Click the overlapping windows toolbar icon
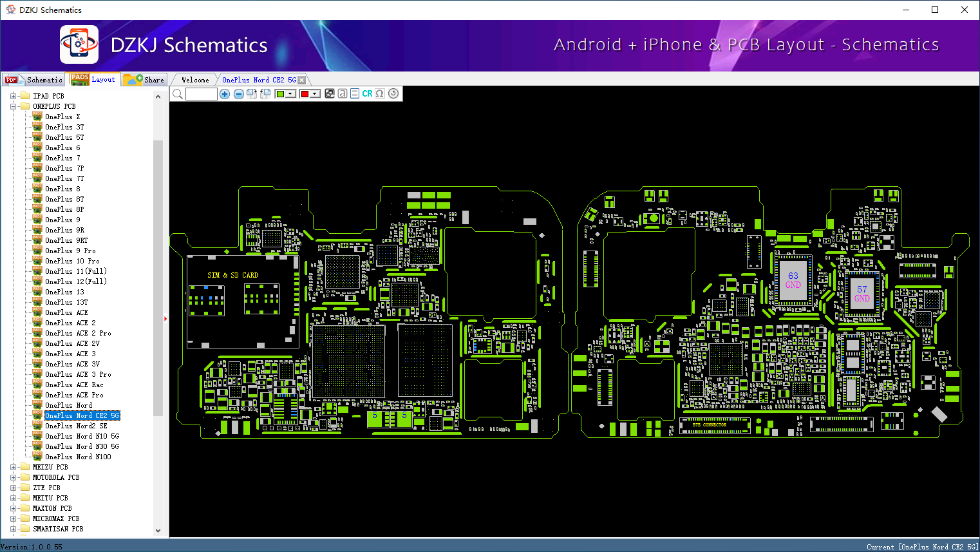Screen dimensions: 980x552 (x=330, y=94)
